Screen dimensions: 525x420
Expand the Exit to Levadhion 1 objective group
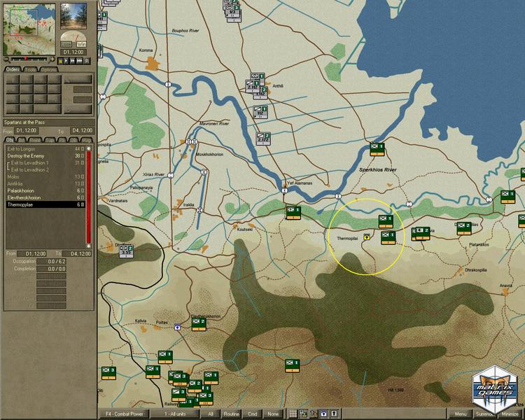tap(8, 162)
